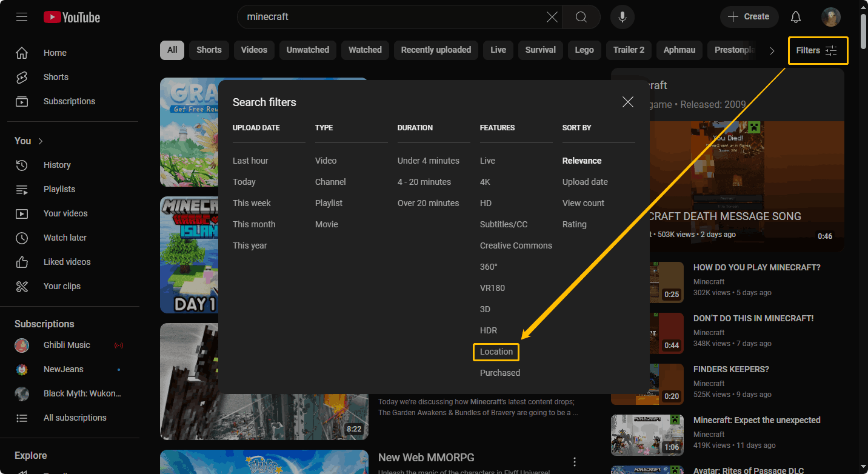Enable the 360° feature filter
This screenshot has height=474, width=868.
coord(489,267)
